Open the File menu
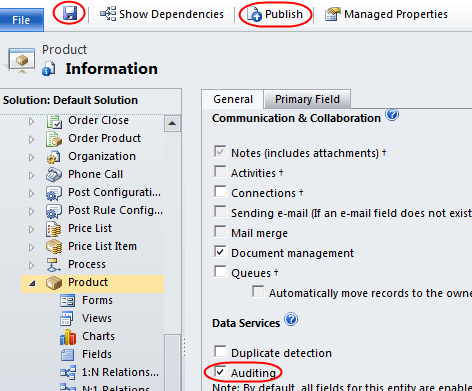The image size is (472, 391). click(x=21, y=20)
